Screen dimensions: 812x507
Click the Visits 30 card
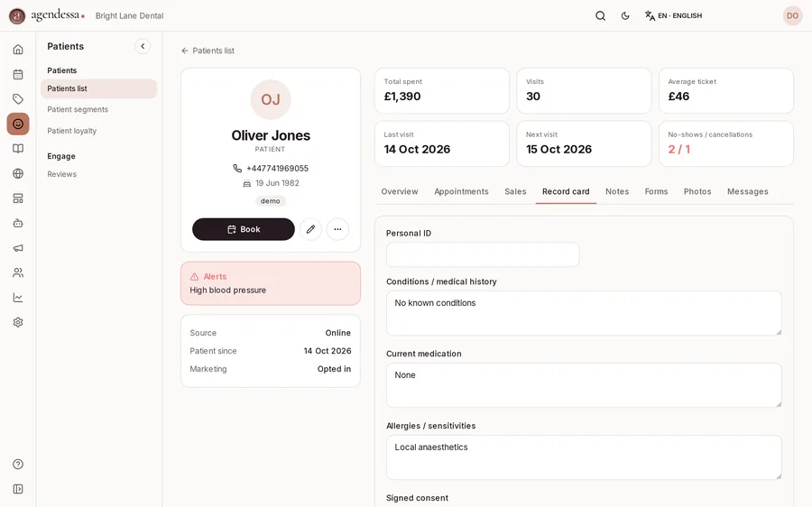coord(584,90)
